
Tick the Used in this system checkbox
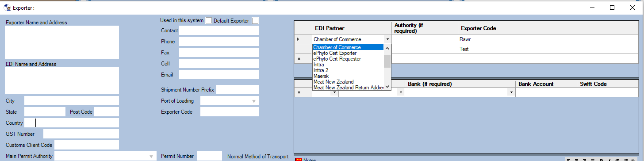click(209, 20)
